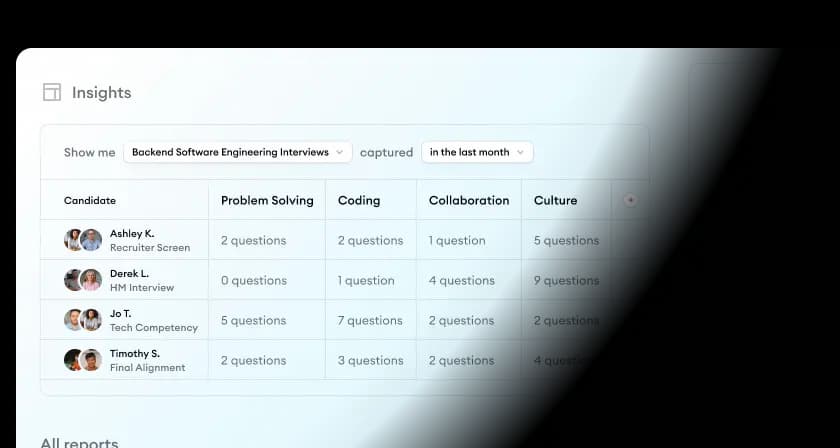Click Timothy S.'s avatar pair
Image resolution: width=840 pixels, height=448 pixels.
[x=83, y=360]
